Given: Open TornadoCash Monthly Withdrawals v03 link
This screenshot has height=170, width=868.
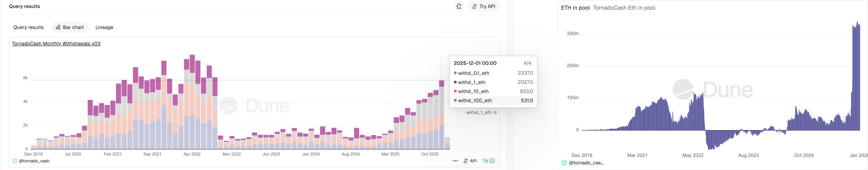Looking at the screenshot, I should [x=56, y=44].
